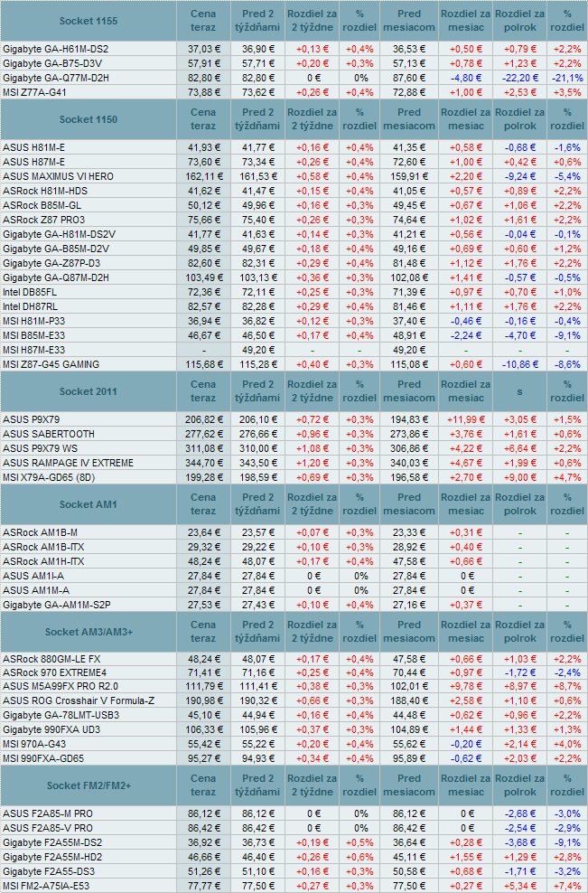The width and height of the screenshot is (588, 893).
Task: Click the ASUS AM1M-A product name
Action: [36, 590]
